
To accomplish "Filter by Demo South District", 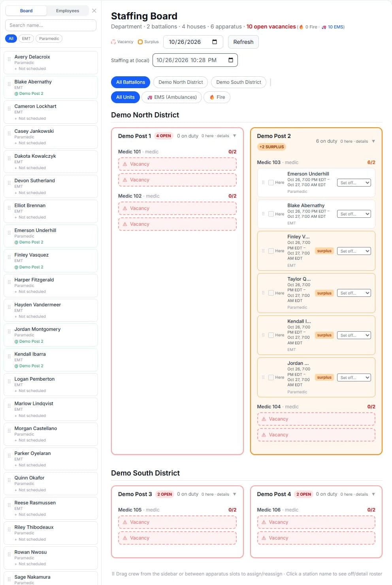I will pyautogui.click(x=239, y=82).
